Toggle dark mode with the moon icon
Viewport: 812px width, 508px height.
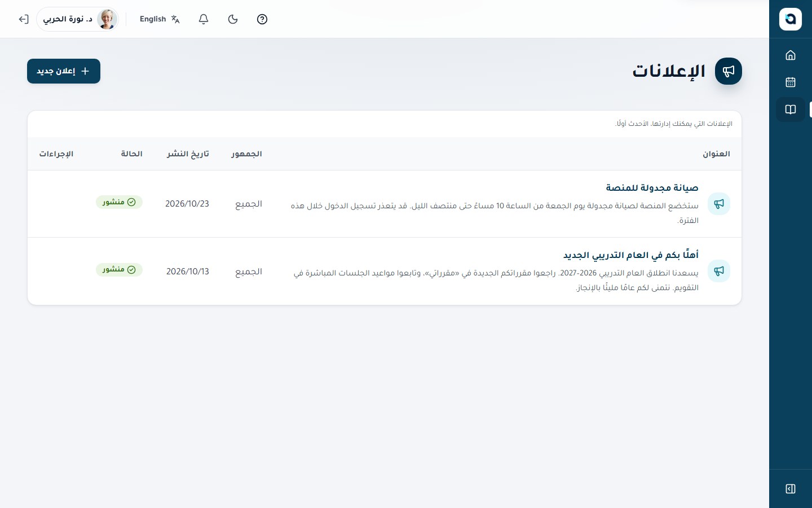tap(233, 19)
